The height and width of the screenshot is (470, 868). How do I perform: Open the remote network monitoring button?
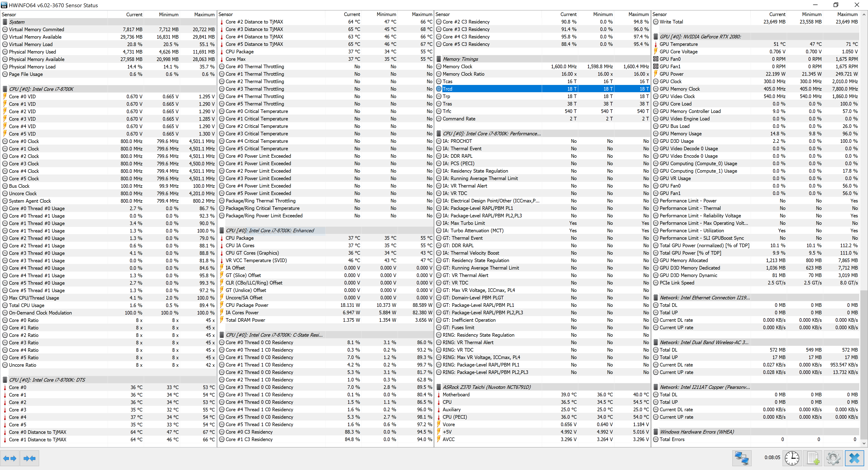(x=742, y=458)
